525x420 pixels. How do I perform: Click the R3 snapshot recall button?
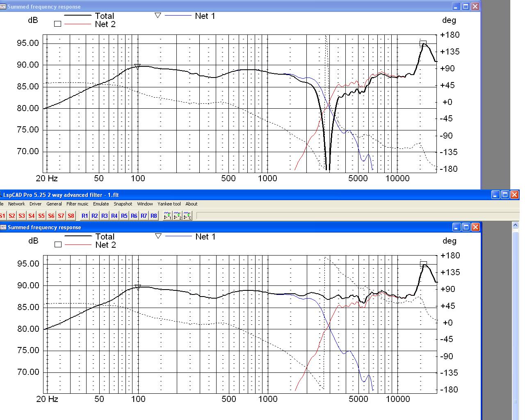(105, 216)
